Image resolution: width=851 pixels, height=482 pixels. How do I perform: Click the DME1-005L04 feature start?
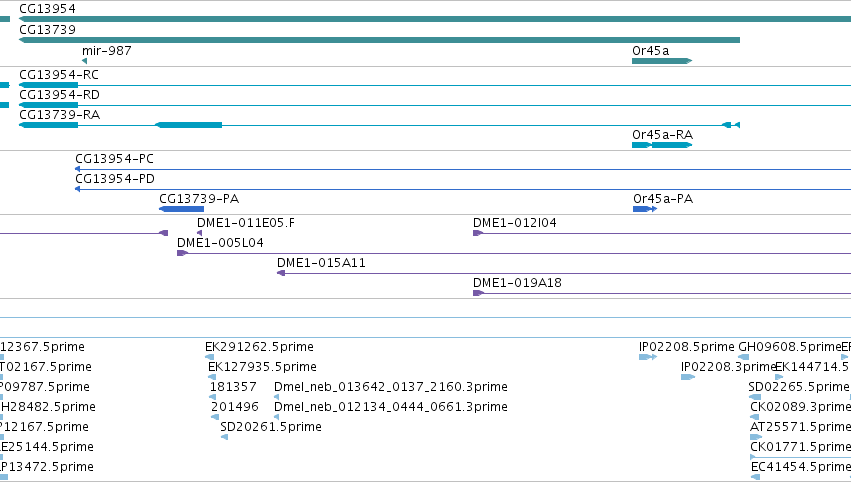(x=182, y=253)
